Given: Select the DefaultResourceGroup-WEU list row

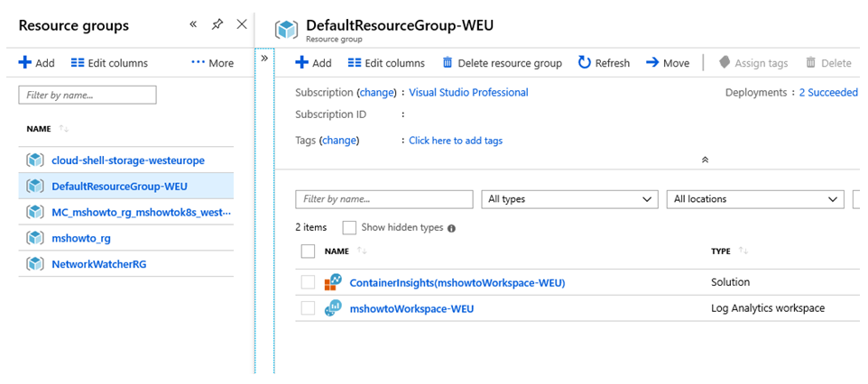Looking at the screenshot, I should click(125, 186).
